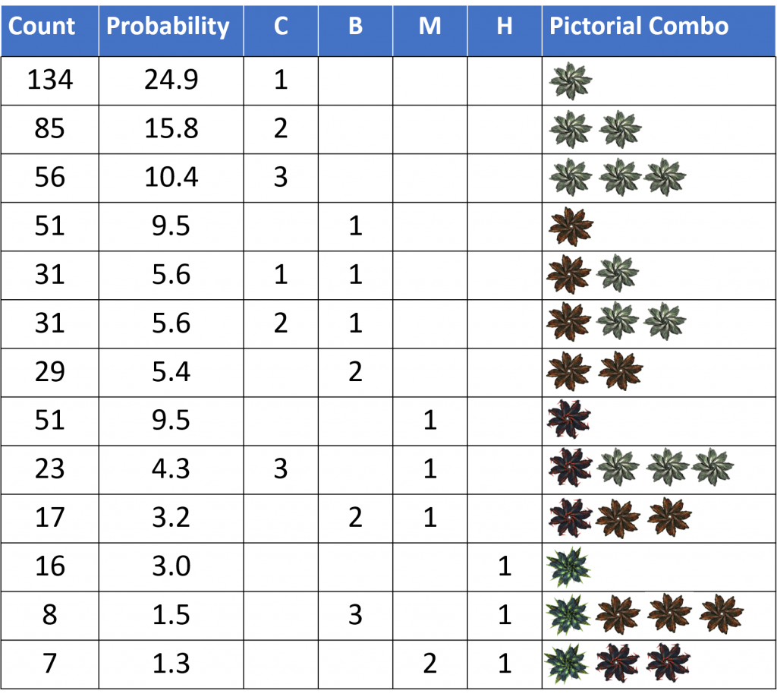The image size is (777, 700).
Task: Click the dark herb icon in the 23 row
Action: (570, 468)
